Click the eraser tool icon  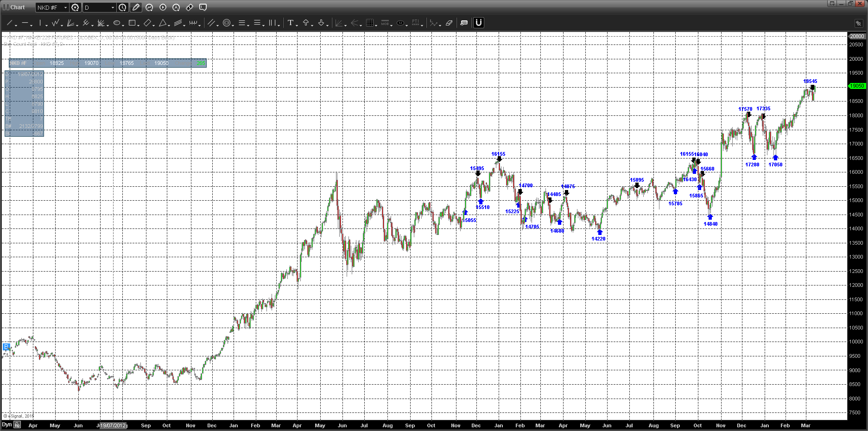click(x=449, y=23)
